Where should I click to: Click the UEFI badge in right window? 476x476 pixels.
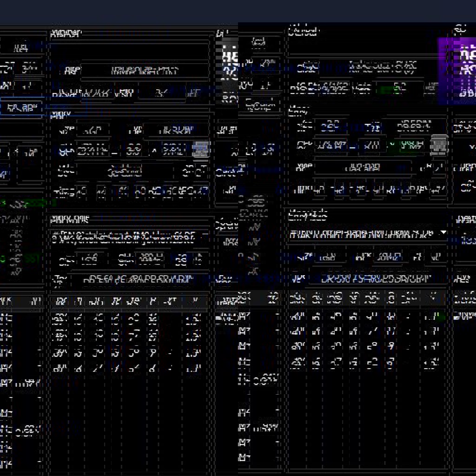tap(432, 88)
